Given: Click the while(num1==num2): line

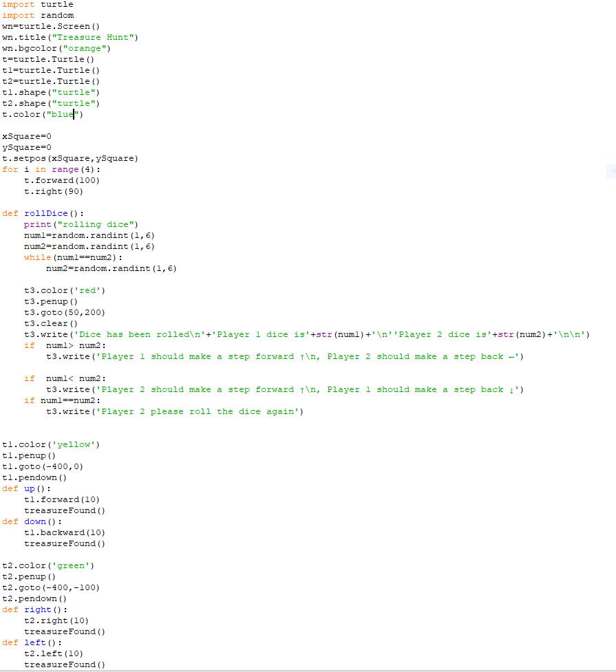Looking at the screenshot, I should pyautogui.click(x=73, y=257).
